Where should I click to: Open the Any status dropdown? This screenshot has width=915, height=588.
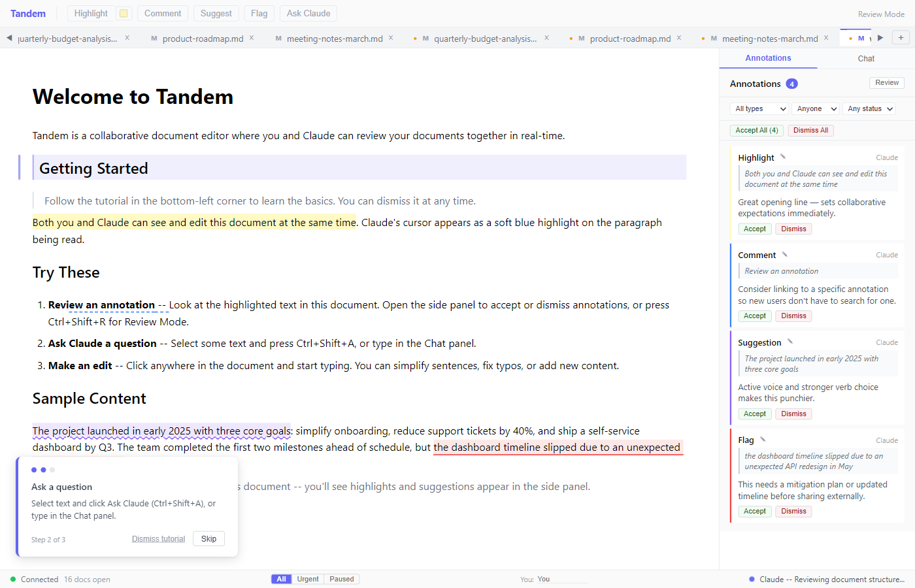[x=869, y=108]
